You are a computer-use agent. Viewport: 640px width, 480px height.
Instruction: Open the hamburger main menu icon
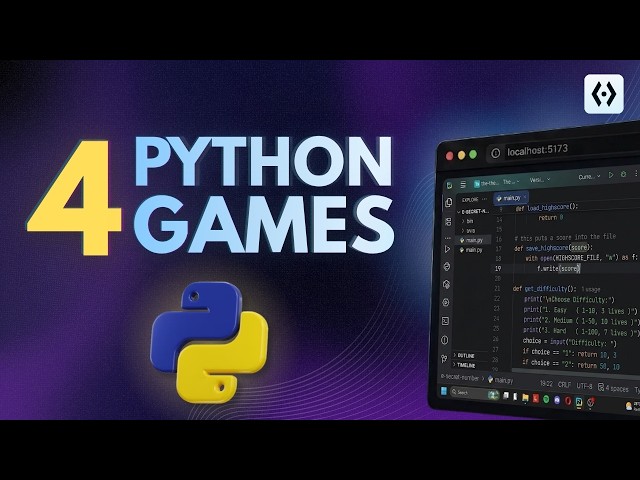coord(463,184)
